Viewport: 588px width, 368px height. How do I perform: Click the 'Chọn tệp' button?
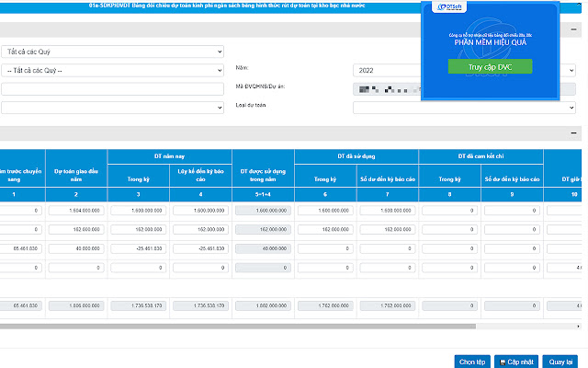tap(472, 362)
